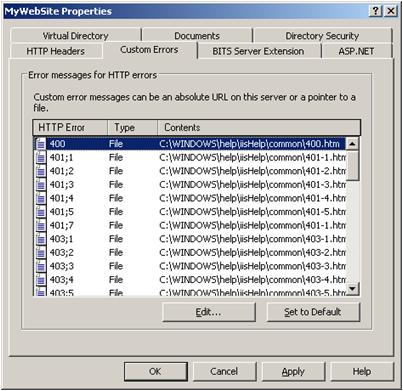Select the 403;1 error code
This screenshot has width=403, height=391.
click(62, 239)
